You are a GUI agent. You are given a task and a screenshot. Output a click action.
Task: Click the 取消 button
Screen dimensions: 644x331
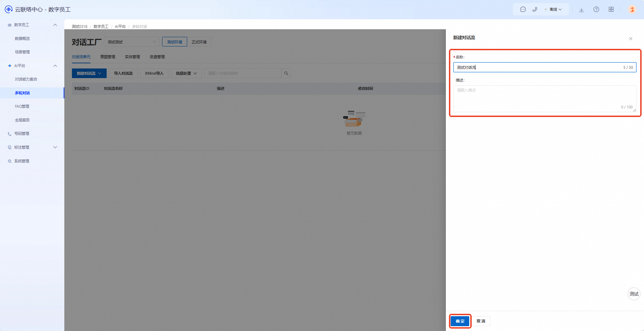(x=481, y=321)
